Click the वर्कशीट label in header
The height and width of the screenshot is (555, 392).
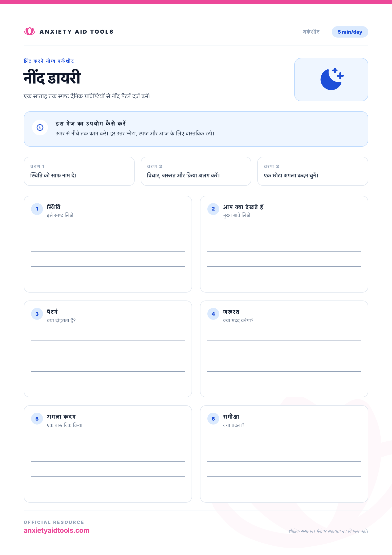pyautogui.click(x=311, y=32)
